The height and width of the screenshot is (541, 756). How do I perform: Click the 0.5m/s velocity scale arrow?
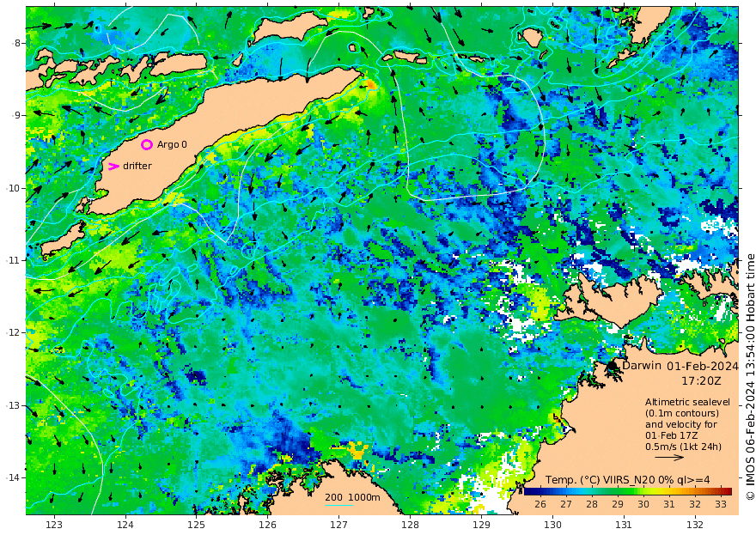[668, 457]
